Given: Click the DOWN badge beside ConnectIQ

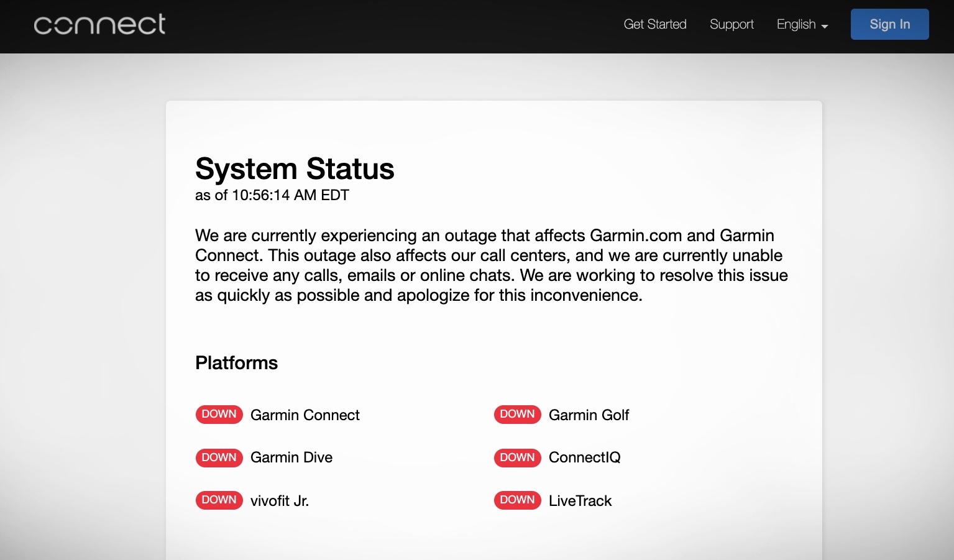Looking at the screenshot, I should tap(517, 458).
